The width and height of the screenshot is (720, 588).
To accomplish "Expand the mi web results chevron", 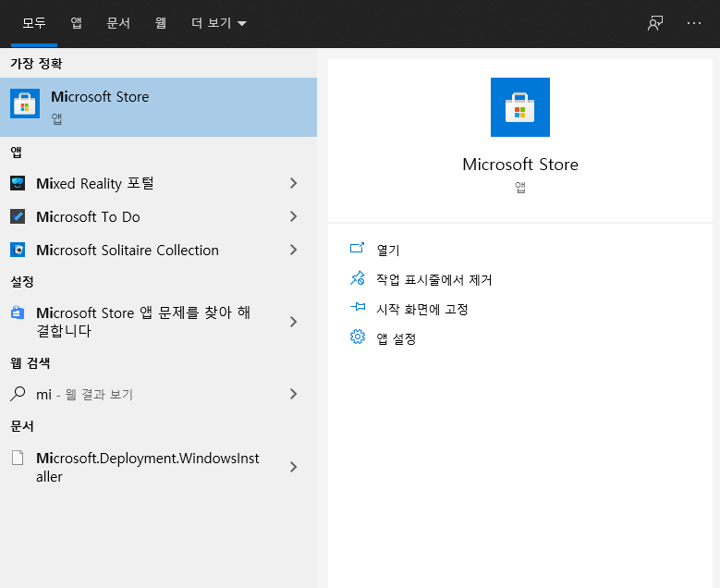I will (293, 394).
